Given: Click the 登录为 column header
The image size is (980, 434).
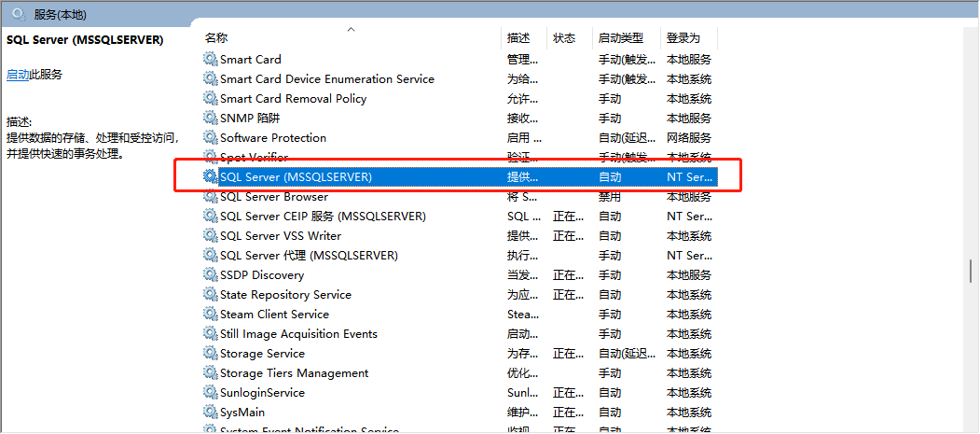Looking at the screenshot, I should pos(683,38).
